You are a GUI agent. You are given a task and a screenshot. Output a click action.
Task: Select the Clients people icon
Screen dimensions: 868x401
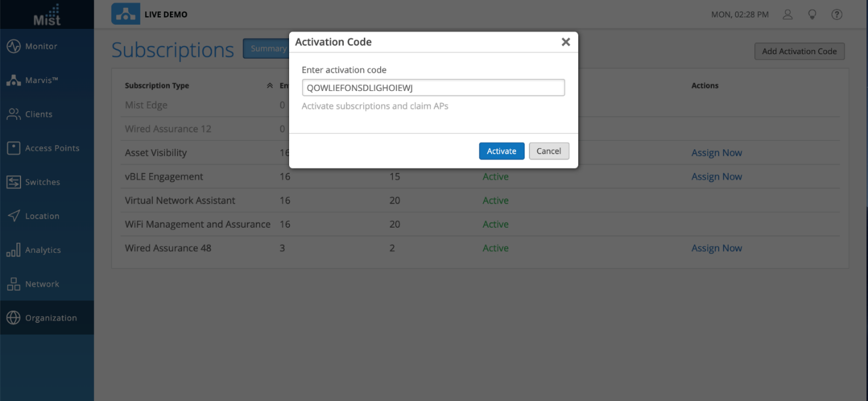13,114
